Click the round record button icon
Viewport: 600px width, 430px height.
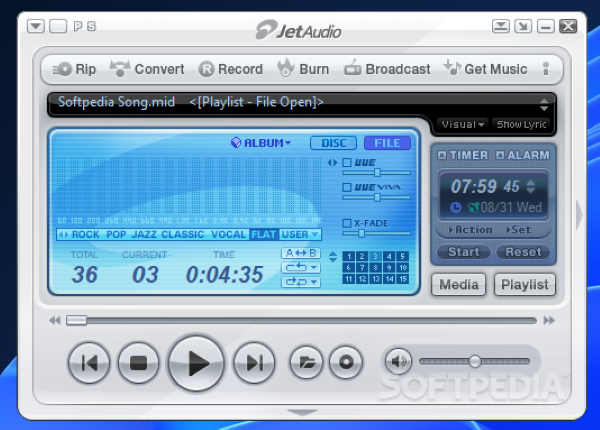[x=345, y=363]
